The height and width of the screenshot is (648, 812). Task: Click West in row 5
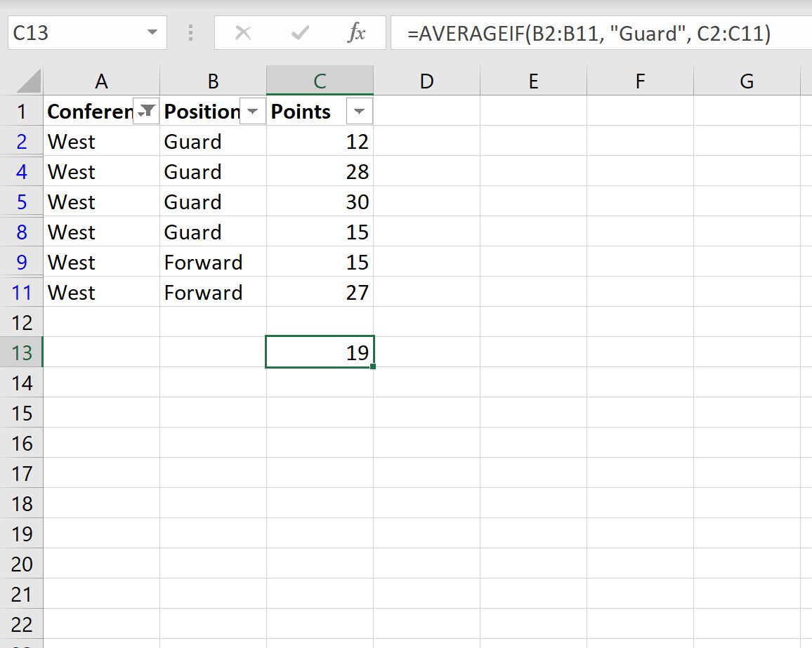pos(72,202)
